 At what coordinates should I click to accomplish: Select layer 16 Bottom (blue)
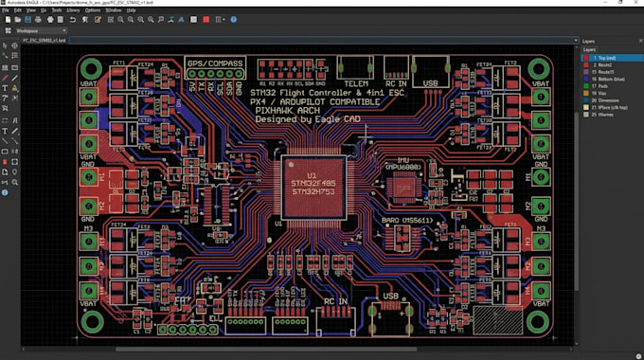pyautogui.click(x=612, y=79)
